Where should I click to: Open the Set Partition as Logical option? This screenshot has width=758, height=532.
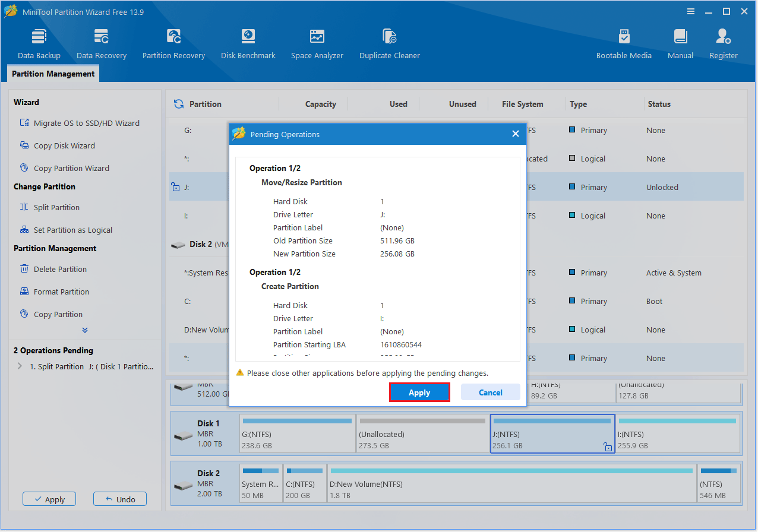click(x=73, y=230)
